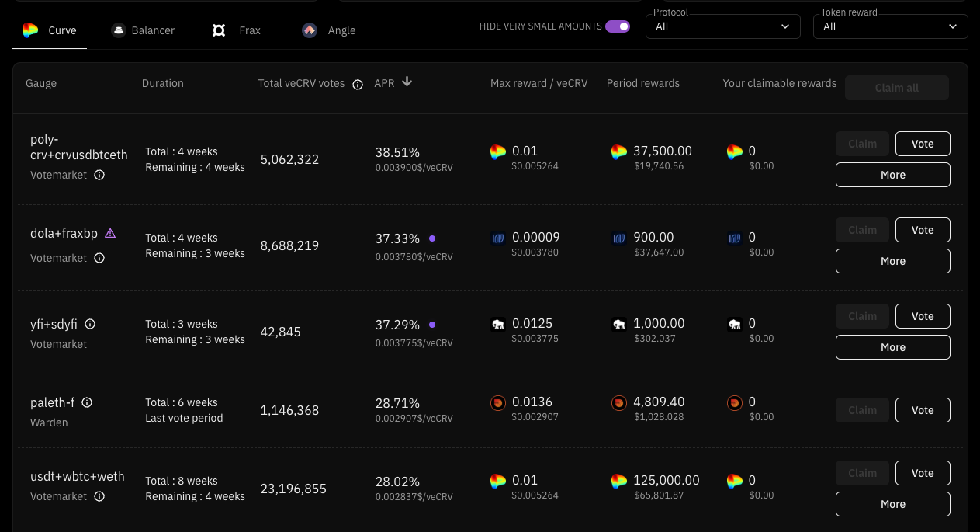Open the Protocol dropdown
This screenshot has height=532, width=980.
(723, 26)
